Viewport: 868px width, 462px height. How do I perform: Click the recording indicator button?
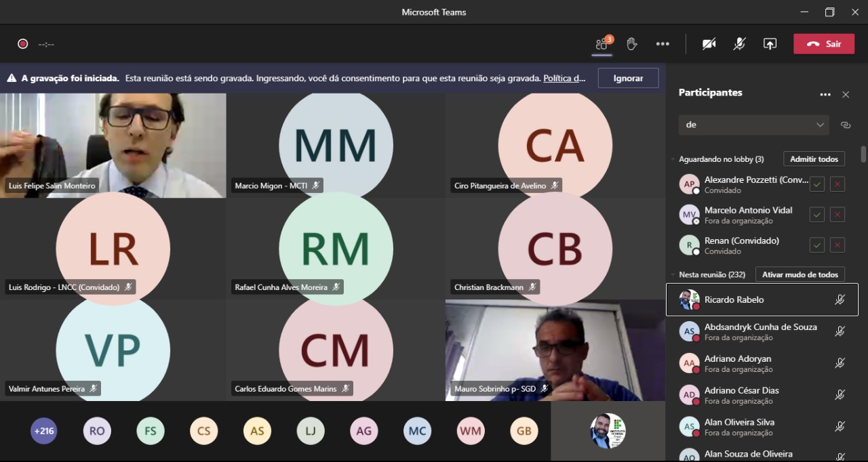[23, 44]
